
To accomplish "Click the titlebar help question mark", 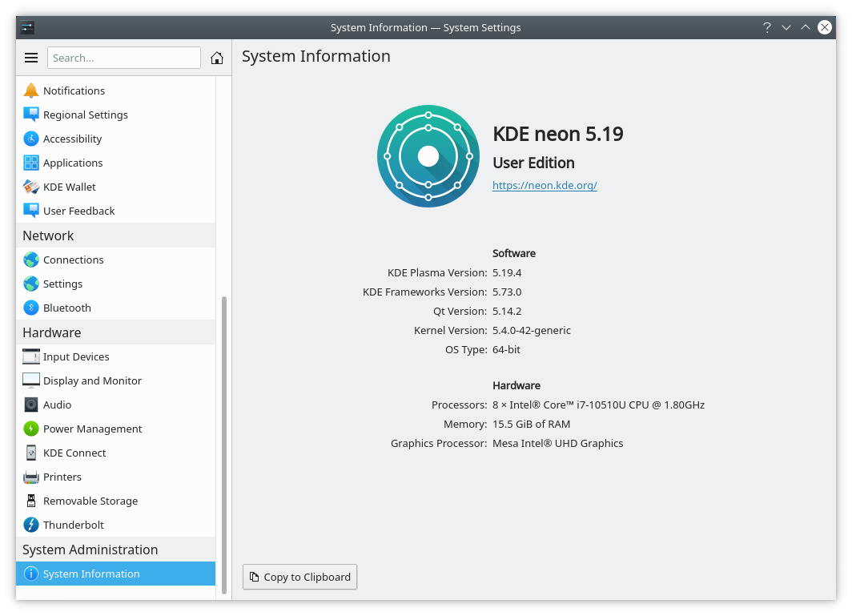I will click(766, 27).
